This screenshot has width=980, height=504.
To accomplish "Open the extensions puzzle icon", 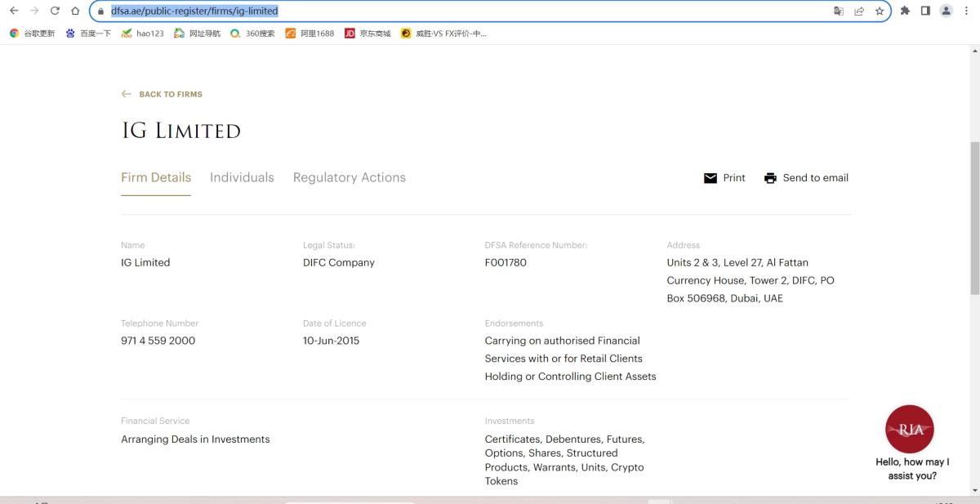I will click(x=905, y=11).
